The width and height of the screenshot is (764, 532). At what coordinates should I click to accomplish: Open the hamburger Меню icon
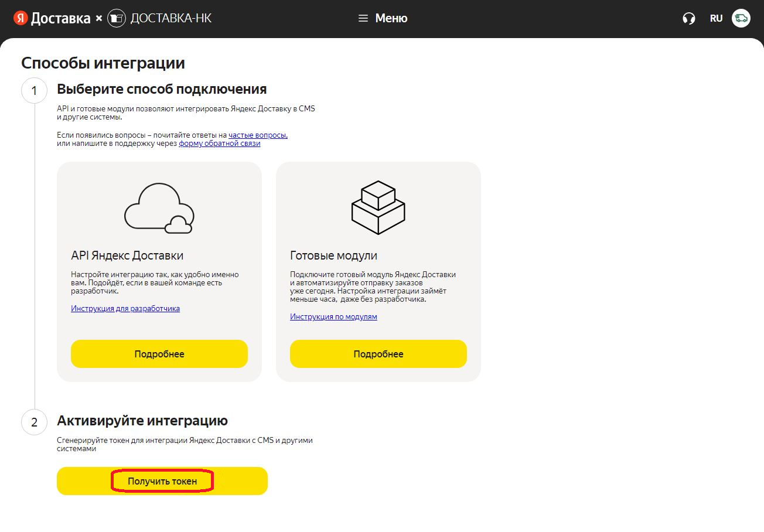tap(363, 18)
